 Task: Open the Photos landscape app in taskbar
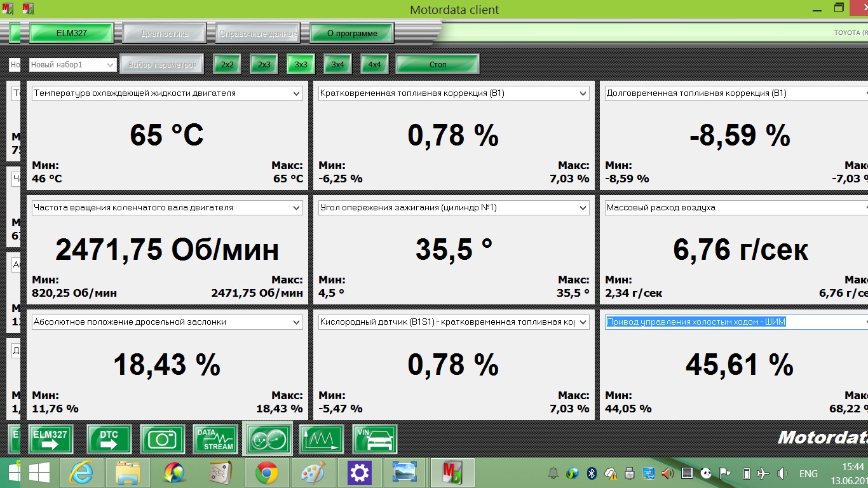click(x=405, y=473)
